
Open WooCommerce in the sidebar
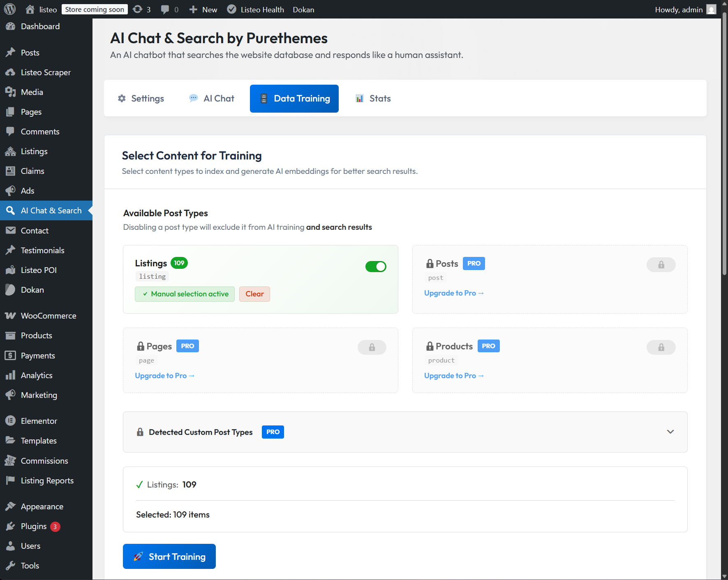coord(48,316)
